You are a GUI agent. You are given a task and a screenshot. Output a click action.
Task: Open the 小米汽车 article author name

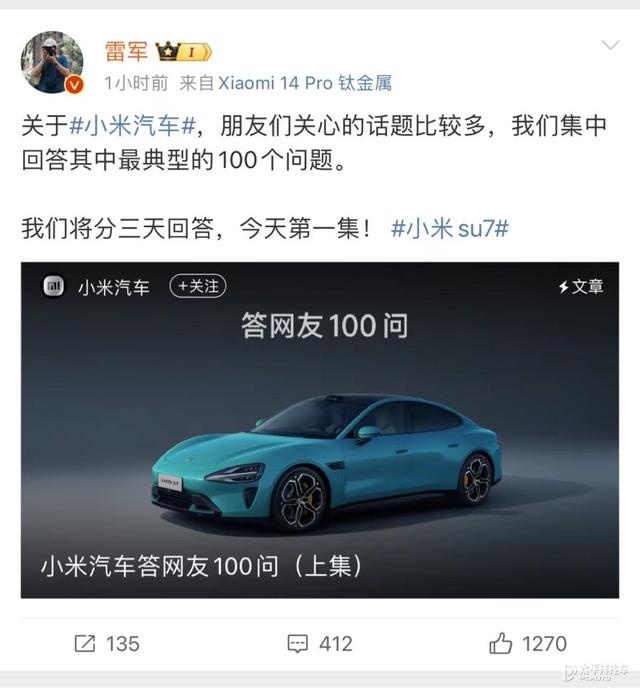click(114, 287)
